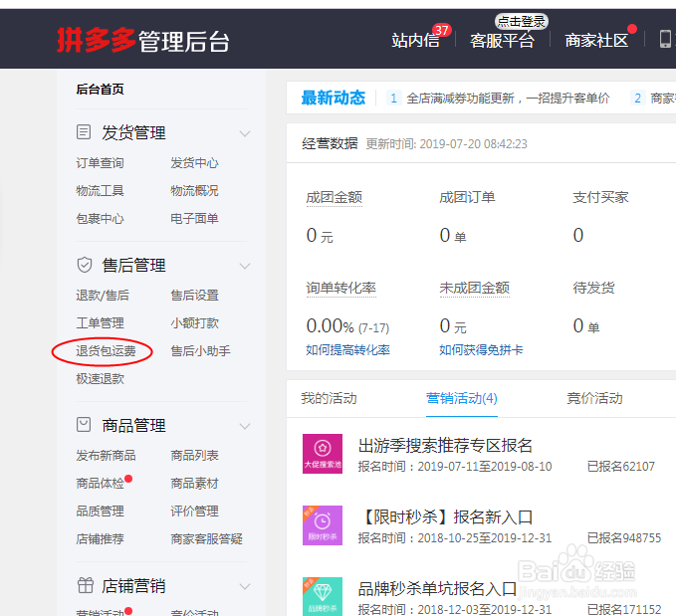Collapse the 售后管理 section chevron

click(245, 266)
